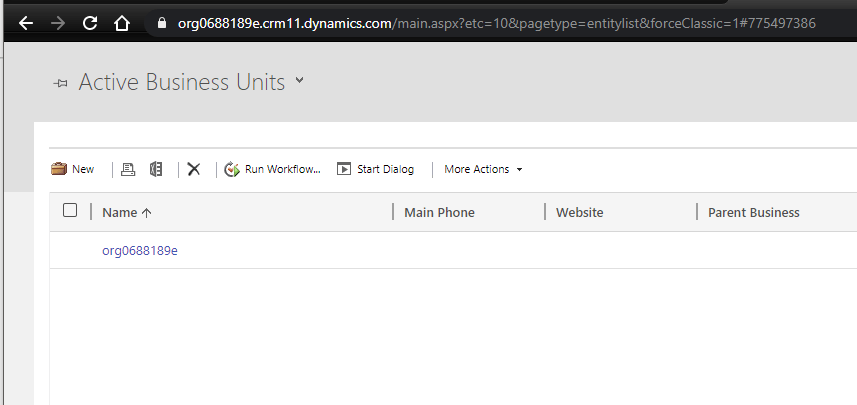Open the Active Business Units view selector
Viewport: 857px width, 405px height.
[299, 80]
